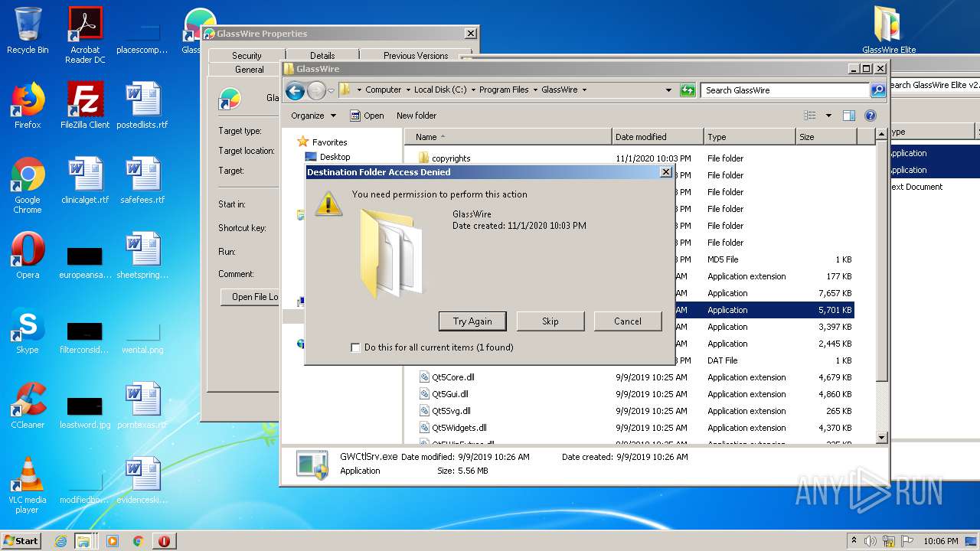
Task: Click New folder in Explorer toolbar
Action: pos(416,116)
